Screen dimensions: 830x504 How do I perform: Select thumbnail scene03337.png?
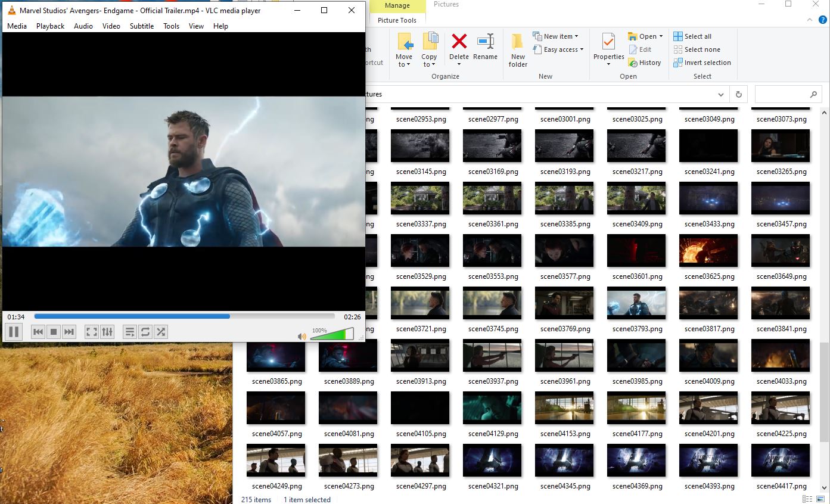click(420, 198)
